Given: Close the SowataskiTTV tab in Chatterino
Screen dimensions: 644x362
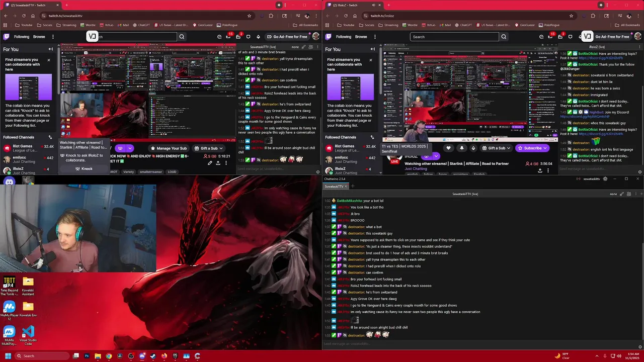Looking at the screenshot, I should 346,187.
